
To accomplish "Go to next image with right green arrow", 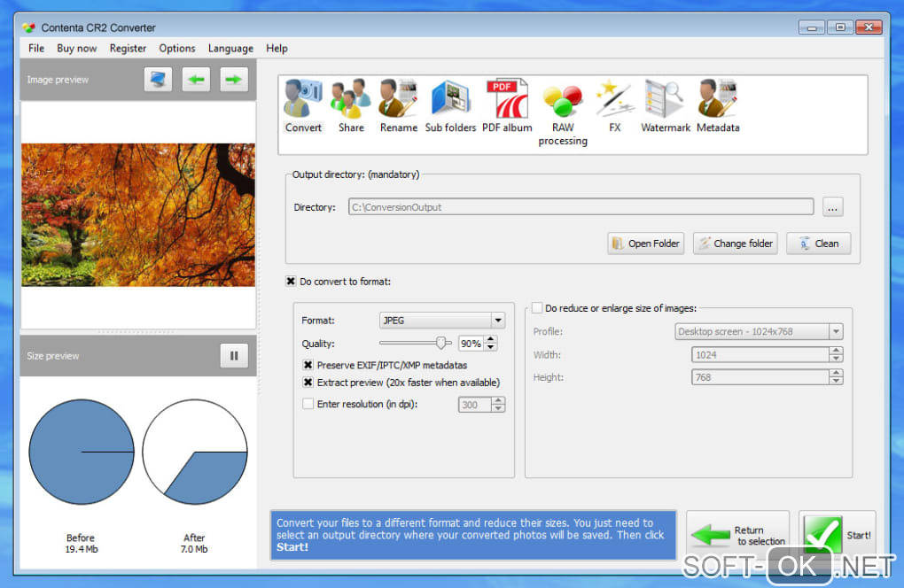I will point(234,80).
